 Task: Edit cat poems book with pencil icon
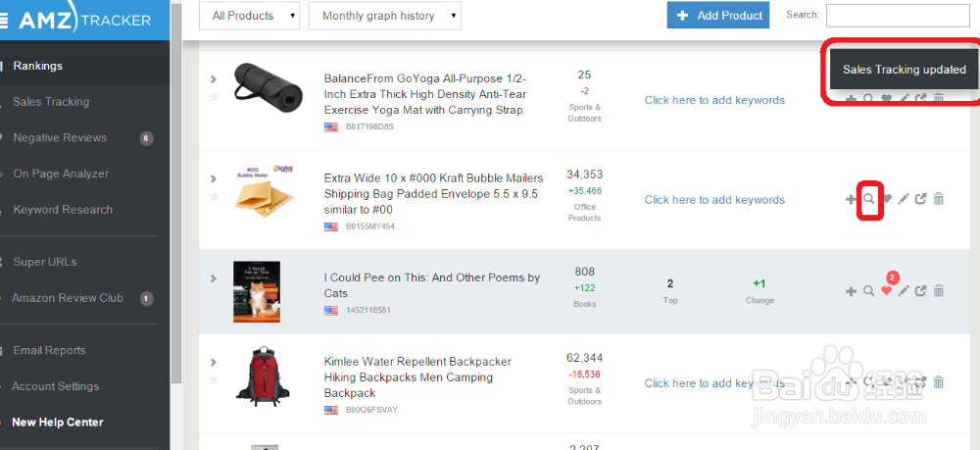coord(904,290)
